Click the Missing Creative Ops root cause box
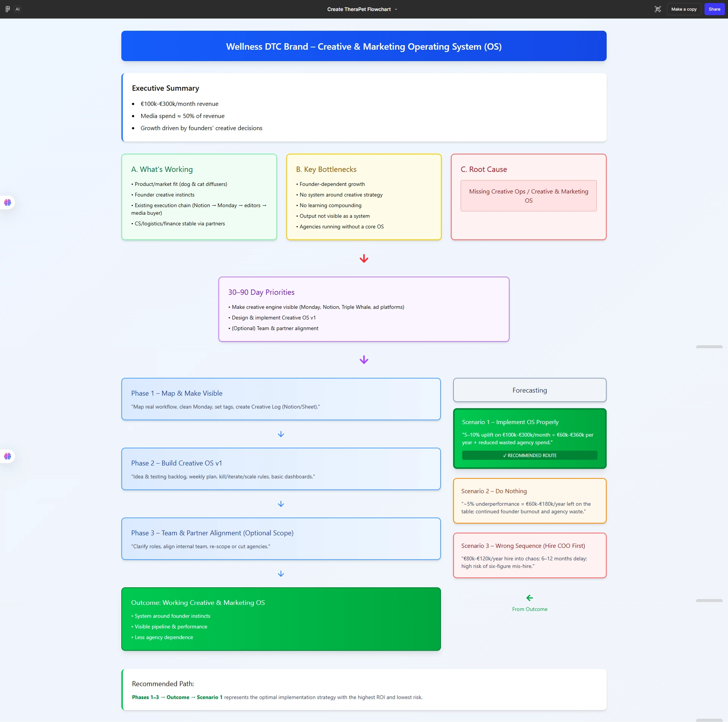The height and width of the screenshot is (722, 728). [x=528, y=196]
